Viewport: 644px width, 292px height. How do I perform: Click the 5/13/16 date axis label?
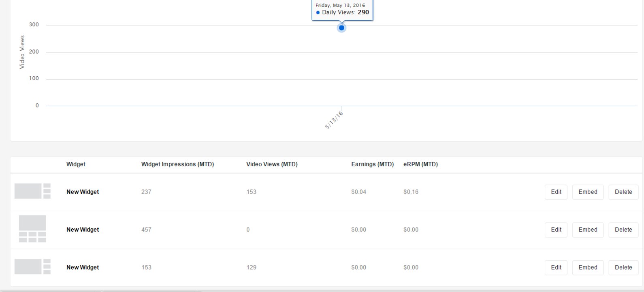pos(334,120)
